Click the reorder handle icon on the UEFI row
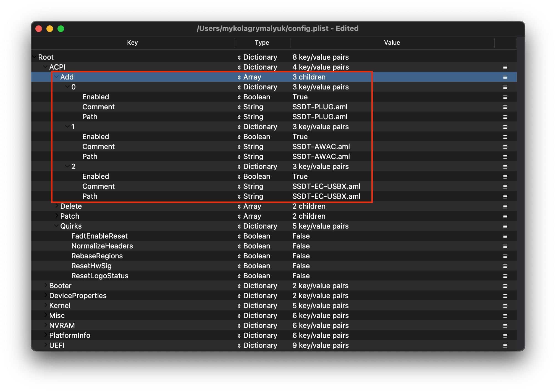 click(505, 346)
